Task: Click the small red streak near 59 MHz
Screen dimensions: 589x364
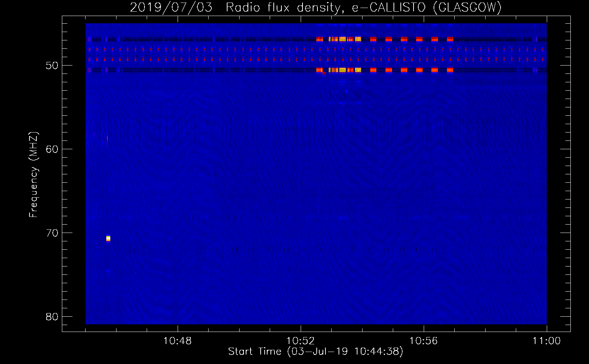Action: [107, 139]
